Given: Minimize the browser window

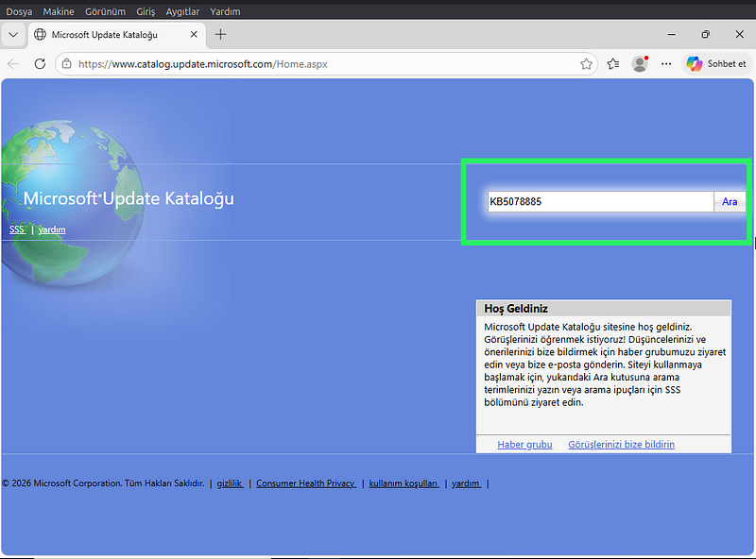Looking at the screenshot, I should (672, 35).
